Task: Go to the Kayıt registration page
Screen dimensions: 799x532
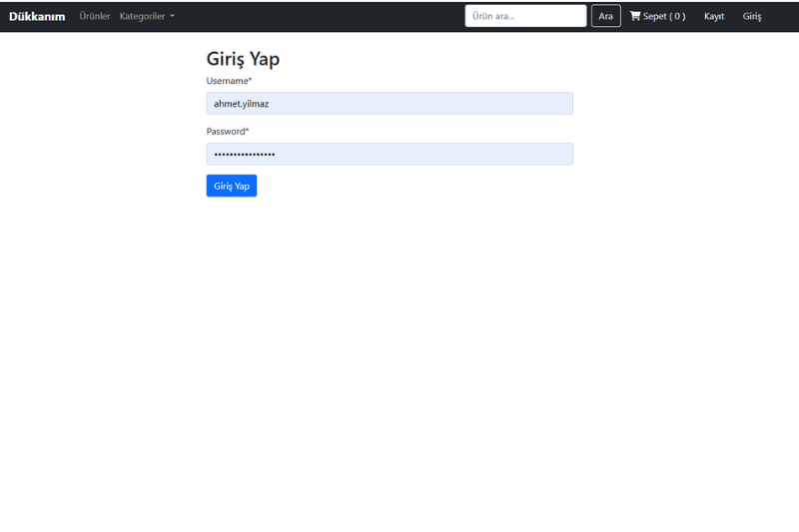Action: point(714,16)
